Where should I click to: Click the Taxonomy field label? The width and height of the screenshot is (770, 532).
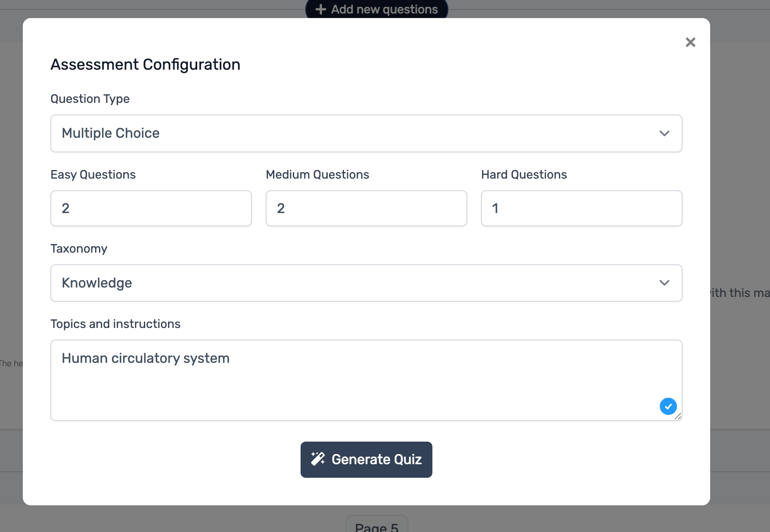(79, 249)
